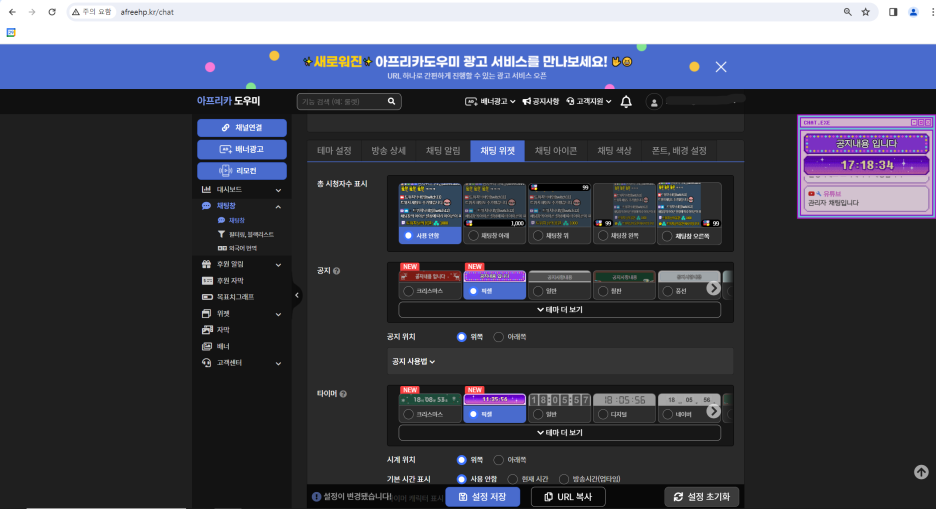Image resolution: width=936 pixels, height=509 pixels.
Task: Open the 배너광고 dropdown in top bar
Action: [x=490, y=101]
